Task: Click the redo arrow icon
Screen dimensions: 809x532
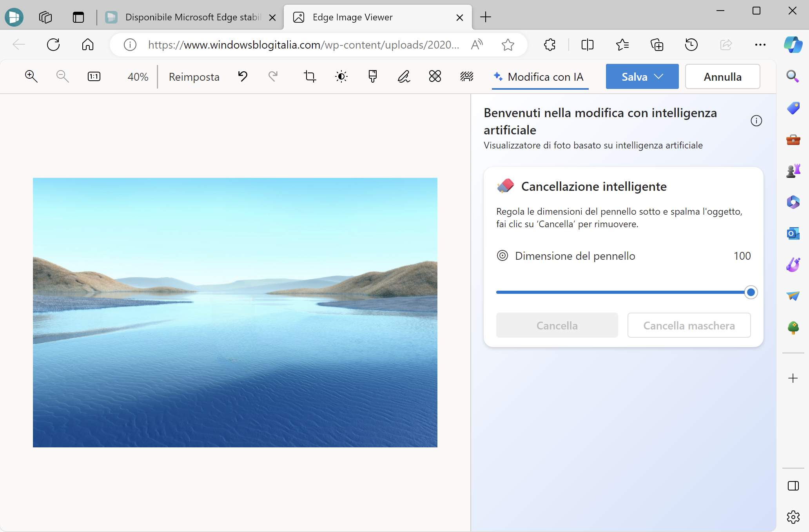Action: tap(273, 76)
